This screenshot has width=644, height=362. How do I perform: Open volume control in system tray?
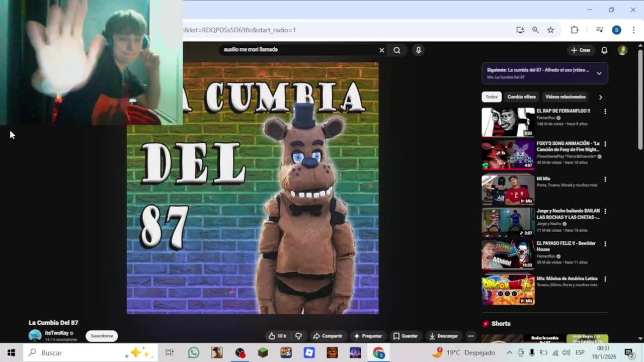[566, 353]
